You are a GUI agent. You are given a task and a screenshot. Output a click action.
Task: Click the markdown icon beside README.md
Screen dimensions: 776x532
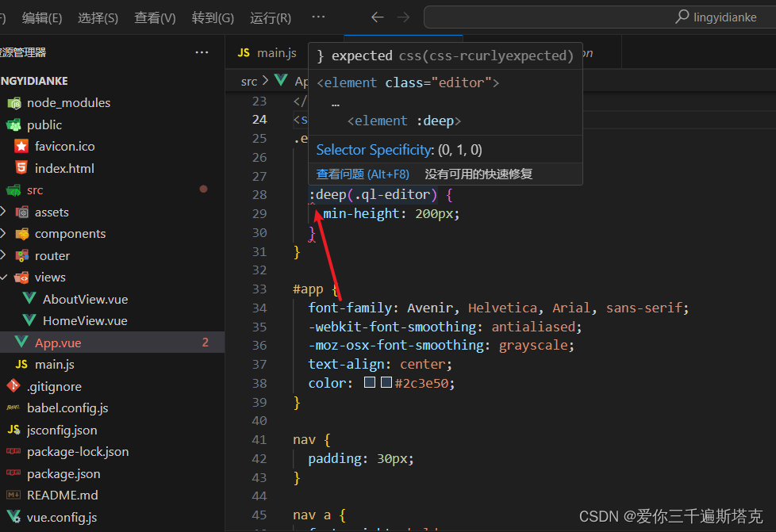[x=13, y=495]
